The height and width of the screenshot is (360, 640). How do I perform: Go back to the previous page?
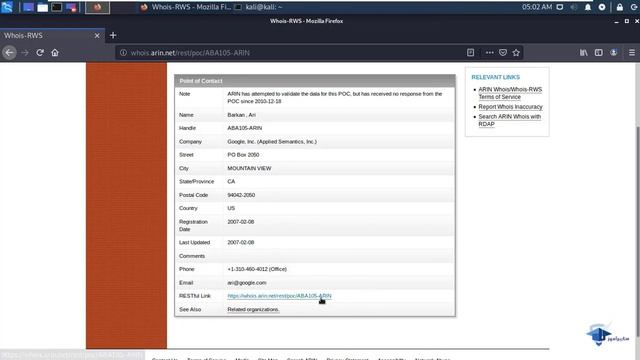pos(9,53)
